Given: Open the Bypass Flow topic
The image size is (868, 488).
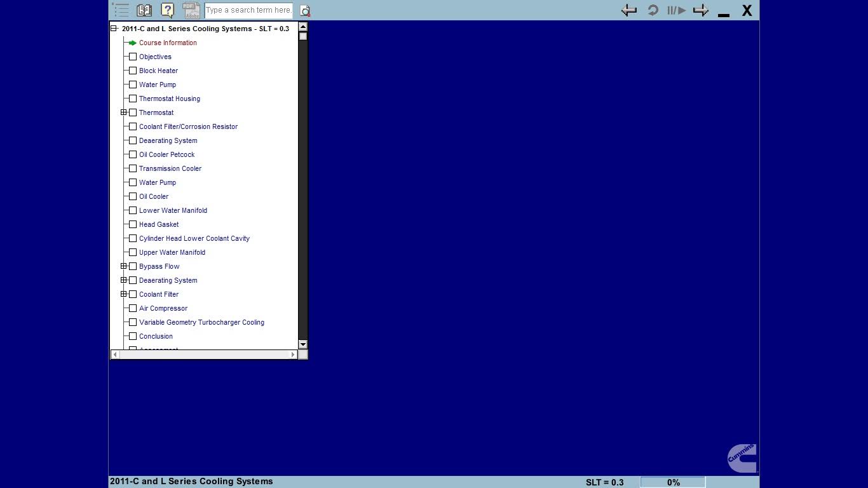Looking at the screenshot, I should coord(159,266).
